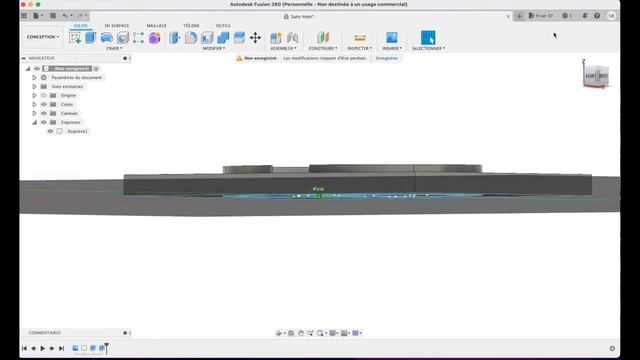Collapse the Esquisses folder

(34, 122)
